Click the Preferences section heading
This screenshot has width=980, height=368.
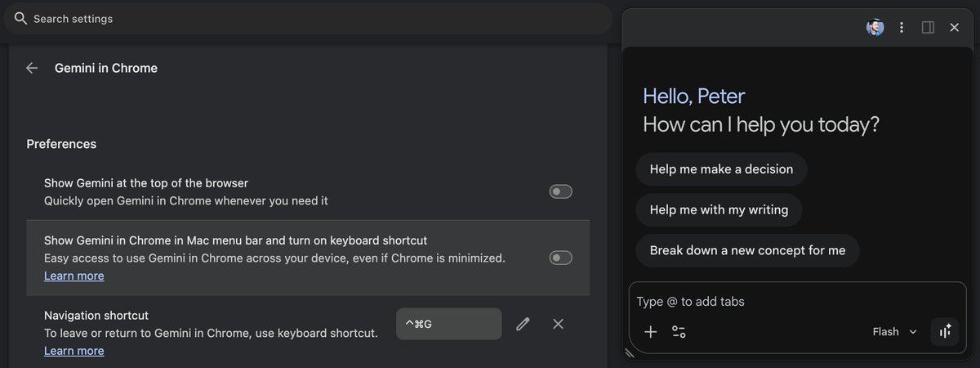point(61,144)
